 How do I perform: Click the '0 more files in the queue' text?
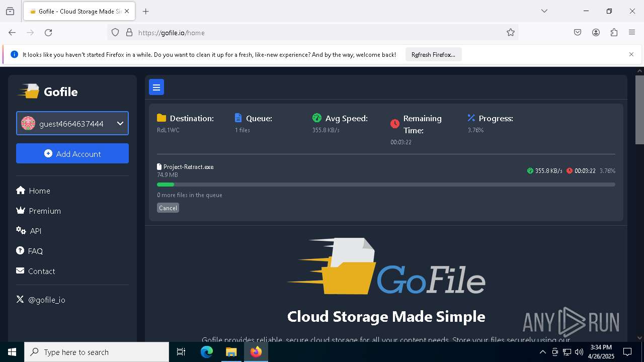coord(190,195)
